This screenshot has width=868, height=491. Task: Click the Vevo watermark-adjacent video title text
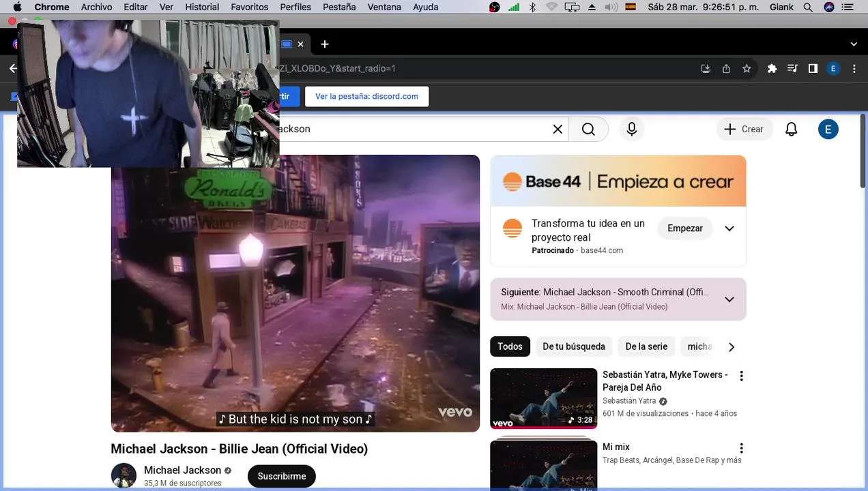pos(240,449)
